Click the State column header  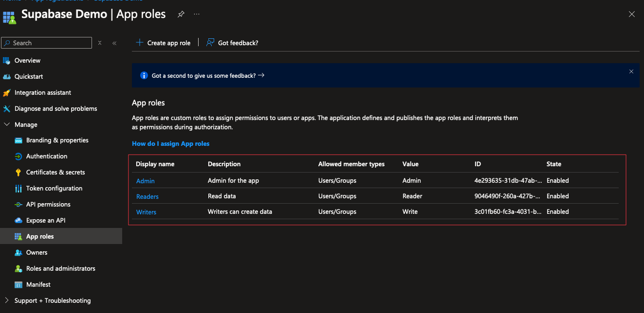pyautogui.click(x=554, y=164)
